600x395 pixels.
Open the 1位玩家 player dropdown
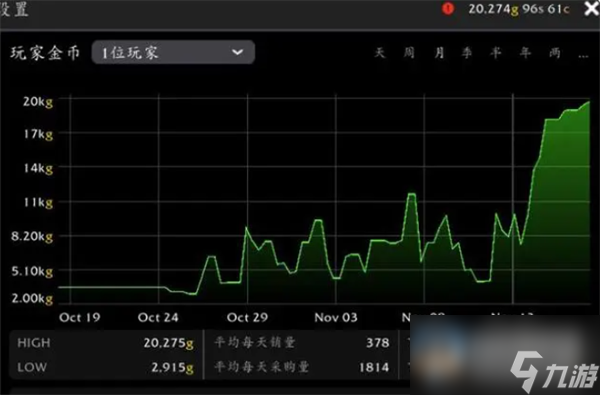pyautogui.click(x=173, y=52)
